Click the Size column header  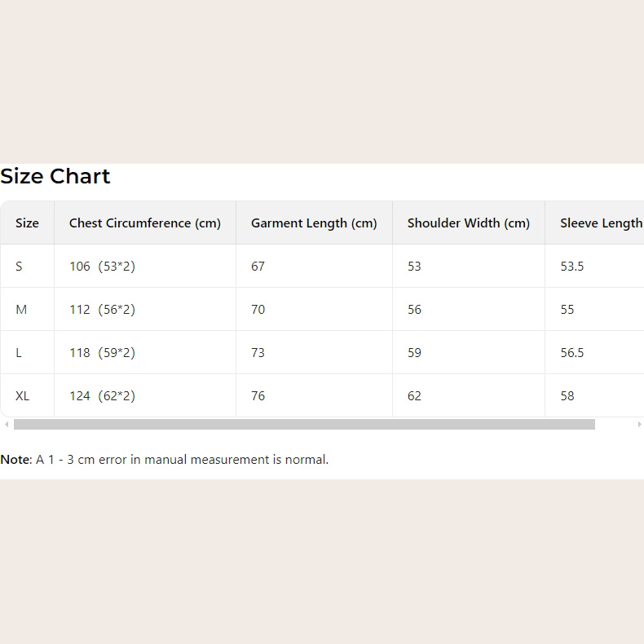pos(27,223)
